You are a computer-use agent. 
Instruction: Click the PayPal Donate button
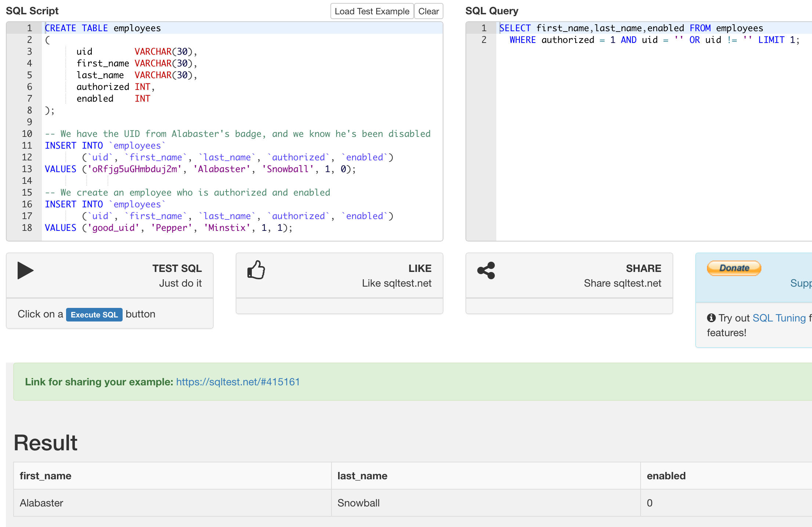pyautogui.click(x=734, y=268)
